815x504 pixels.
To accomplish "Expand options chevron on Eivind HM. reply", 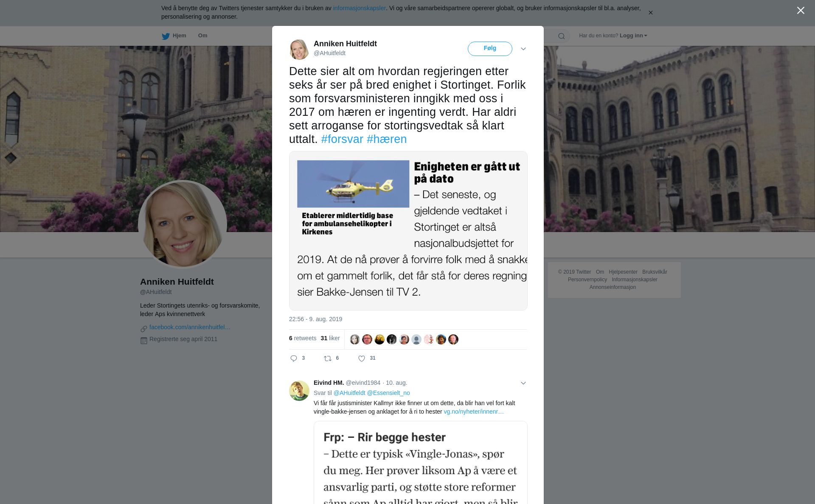I will pyautogui.click(x=523, y=383).
